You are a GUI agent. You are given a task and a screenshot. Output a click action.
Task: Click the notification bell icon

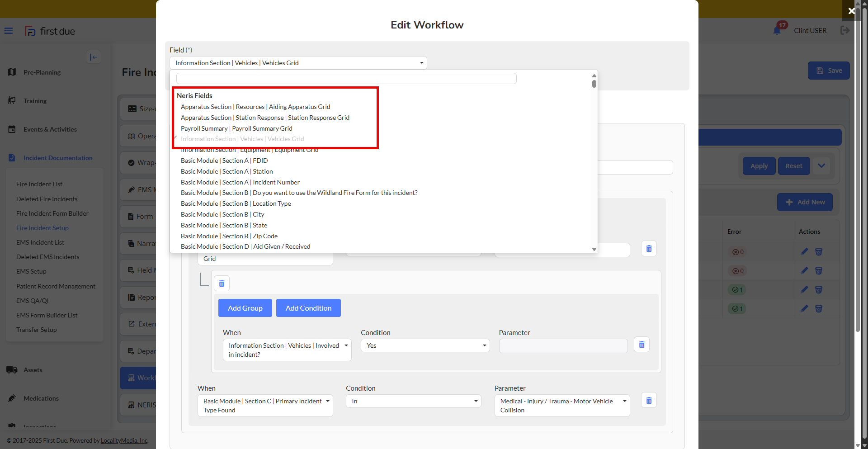pos(777,31)
